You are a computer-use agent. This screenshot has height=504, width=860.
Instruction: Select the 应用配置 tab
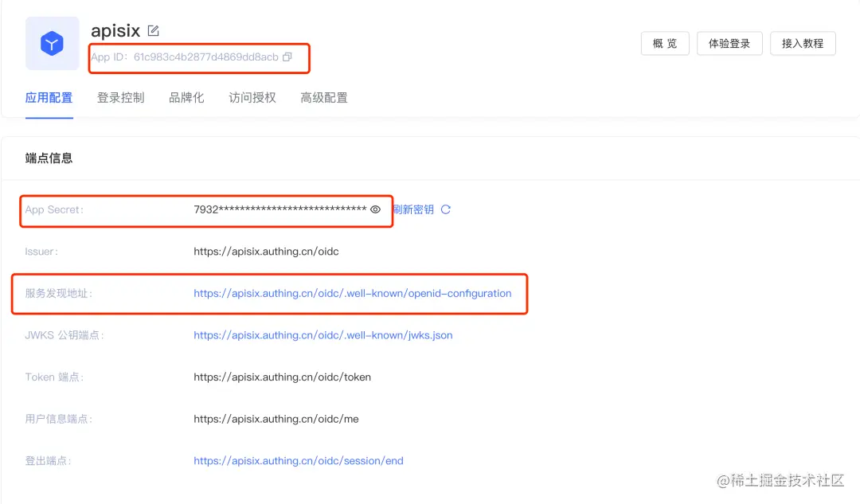pyautogui.click(x=49, y=98)
